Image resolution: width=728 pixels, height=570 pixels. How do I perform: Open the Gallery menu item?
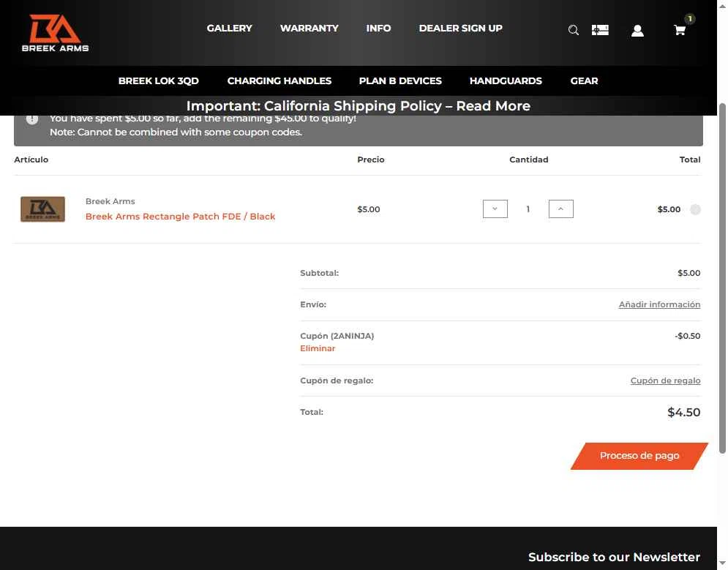tap(229, 29)
